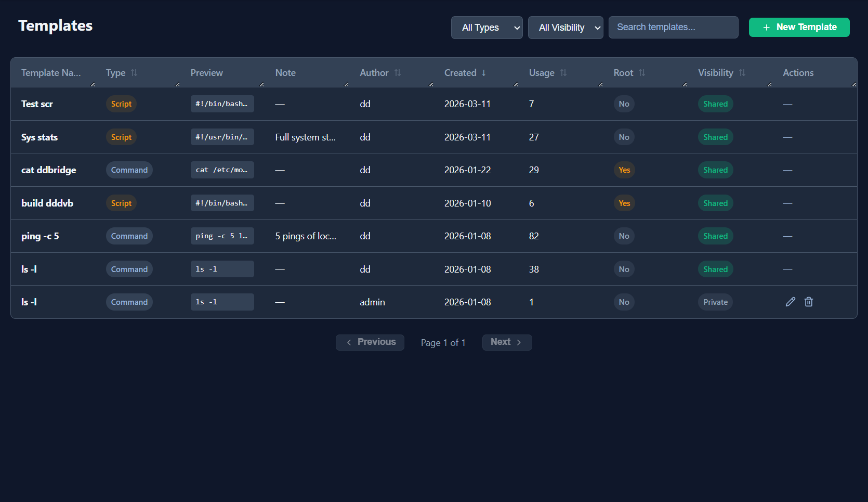
Task: Open the All Types filter dropdown
Action: 487,28
